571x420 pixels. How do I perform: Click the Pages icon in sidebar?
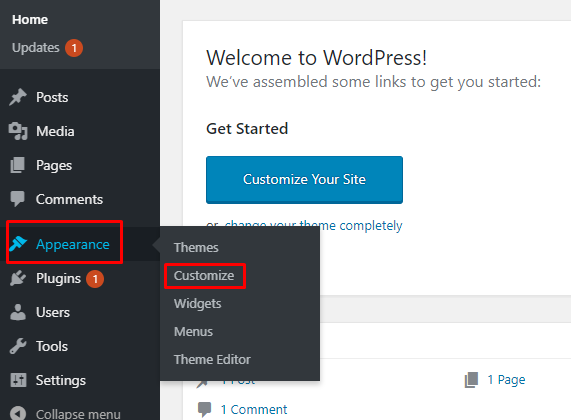click(x=17, y=165)
